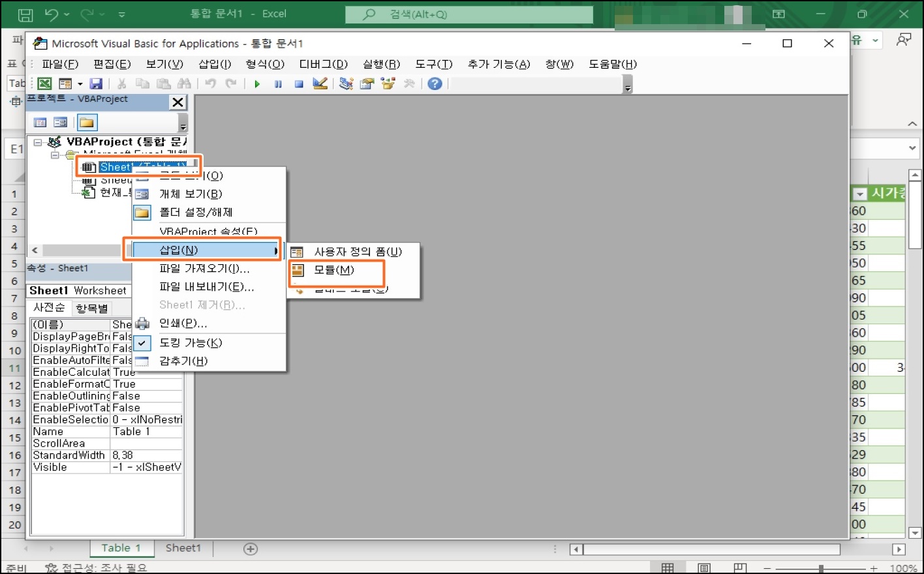Open VBA Help question mark icon
924x574 pixels.
(435, 83)
